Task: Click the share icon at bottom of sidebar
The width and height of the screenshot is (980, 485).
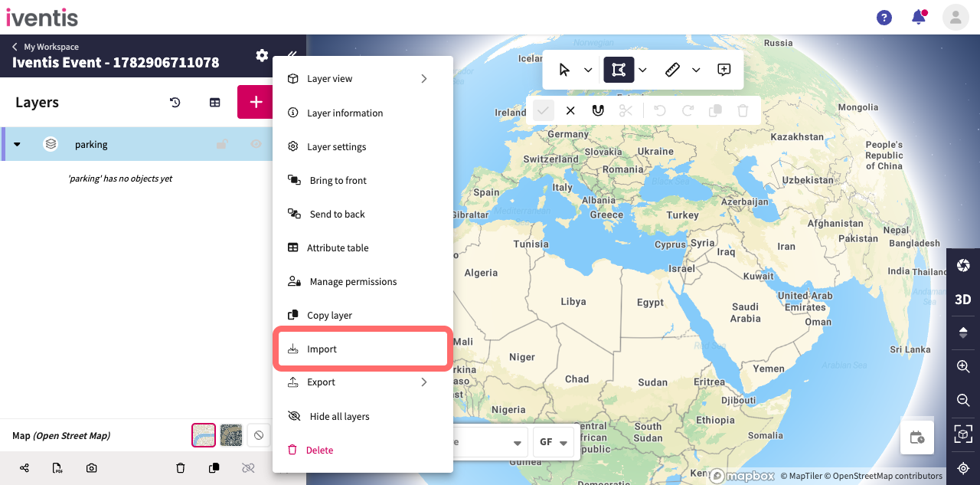Action: coord(24,467)
